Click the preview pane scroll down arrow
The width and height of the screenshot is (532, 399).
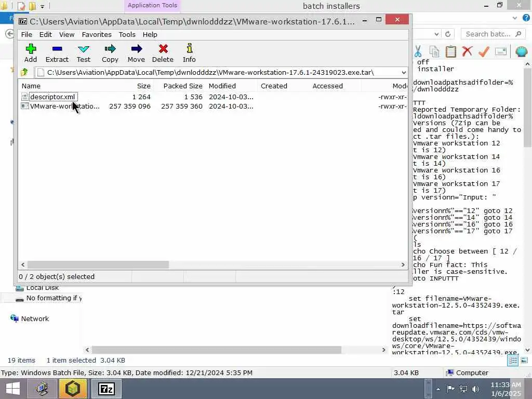527,350
